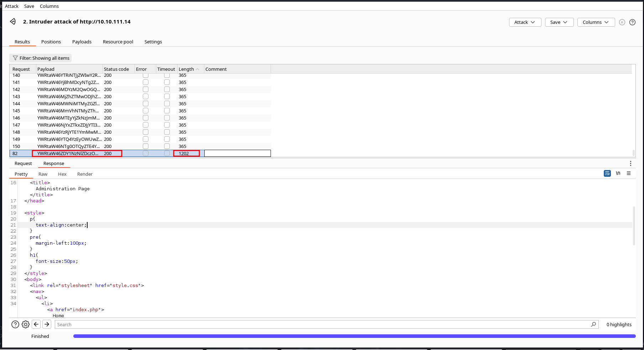Screen dimensions: 644x350
Task: Click the response Search input field
Action: tap(320, 324)
